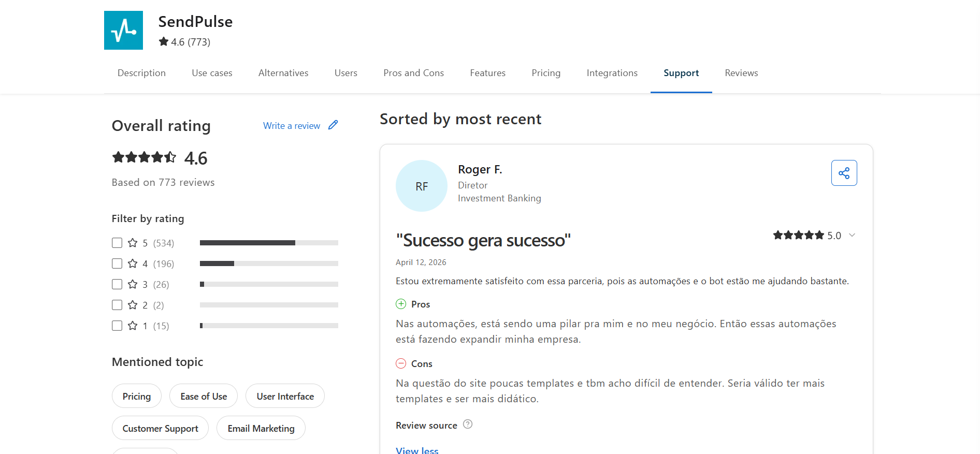This screenshot has height=454, width=980.
Task: Filter by the Customer Support topic
Action: [160, 428]
